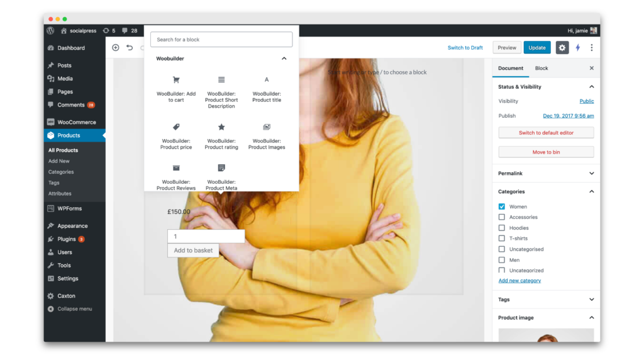Check the Men category
This screenshot has width=644, height=355.
pos(501,260)
